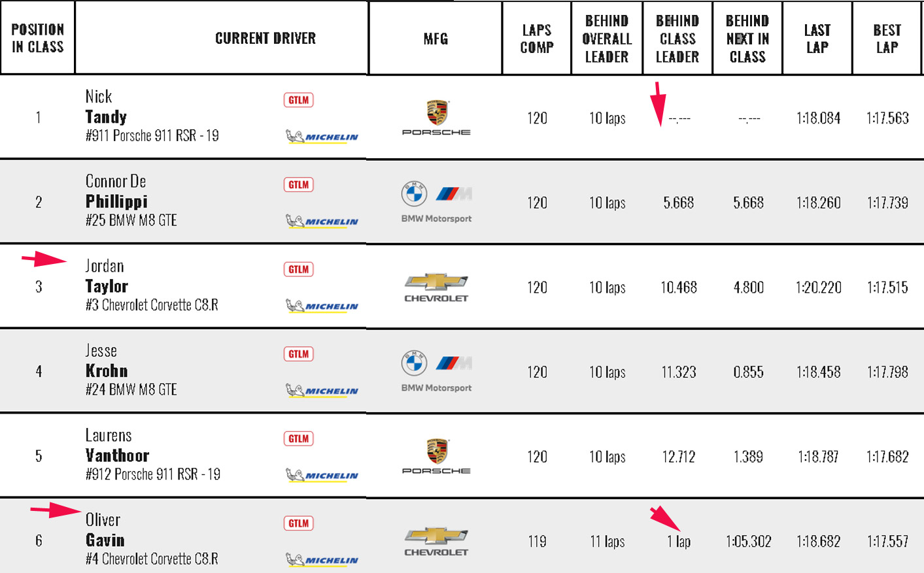Click the #4 Chevrolet Corvette C8.R car text
This screenshot has height=573, width=924.
click(x=152, y=559)
